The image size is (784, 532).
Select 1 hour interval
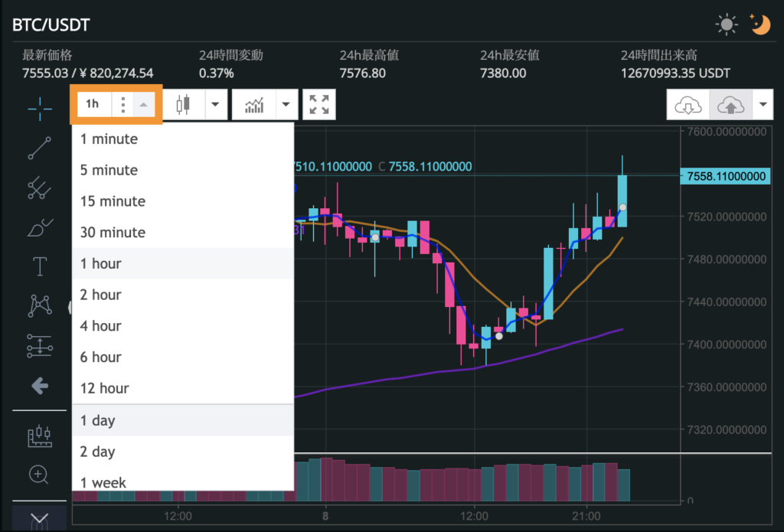(183, 263)
